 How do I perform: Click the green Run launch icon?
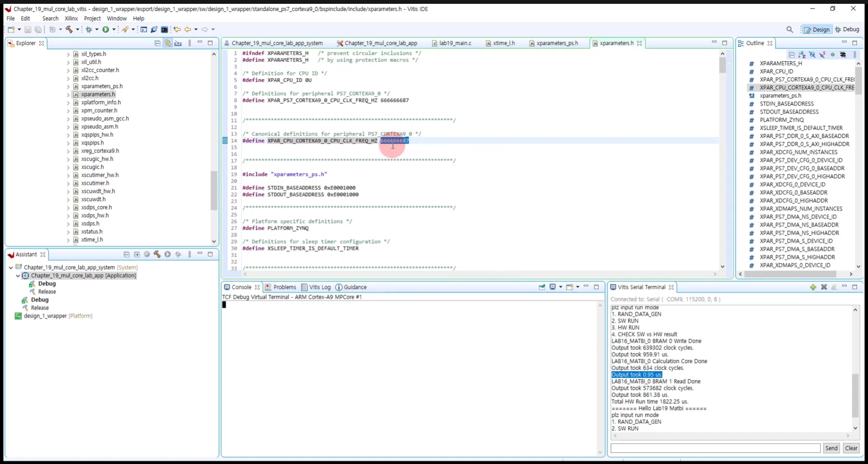point(105,29)
